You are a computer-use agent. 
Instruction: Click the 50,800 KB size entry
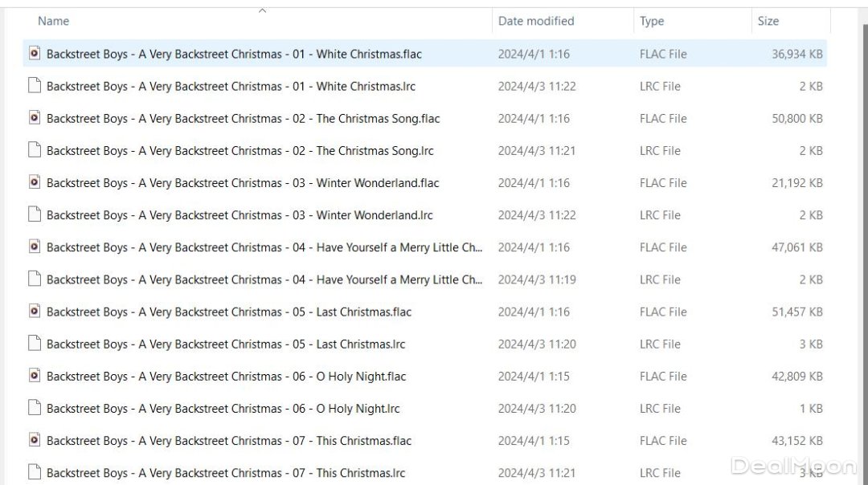[796, 118]
